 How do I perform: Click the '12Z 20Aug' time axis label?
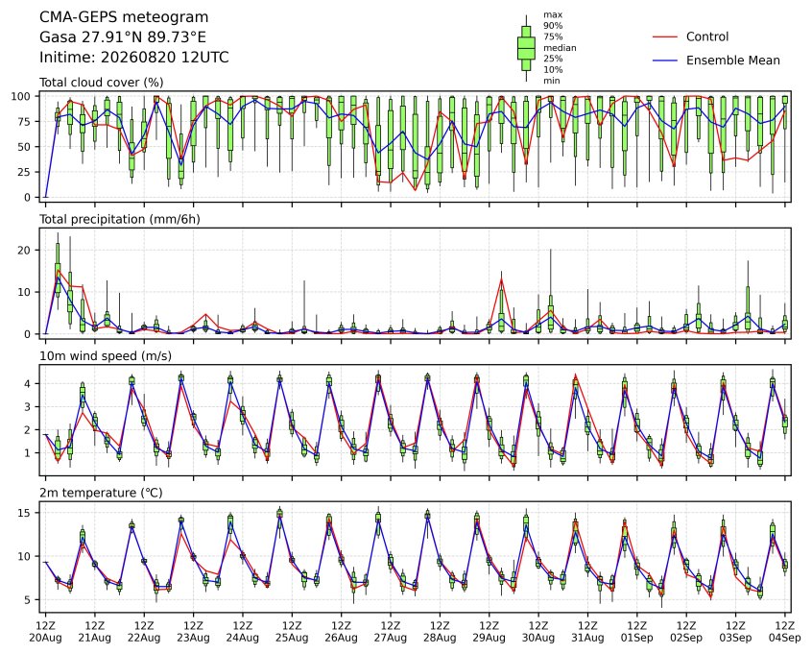(45, 632)
